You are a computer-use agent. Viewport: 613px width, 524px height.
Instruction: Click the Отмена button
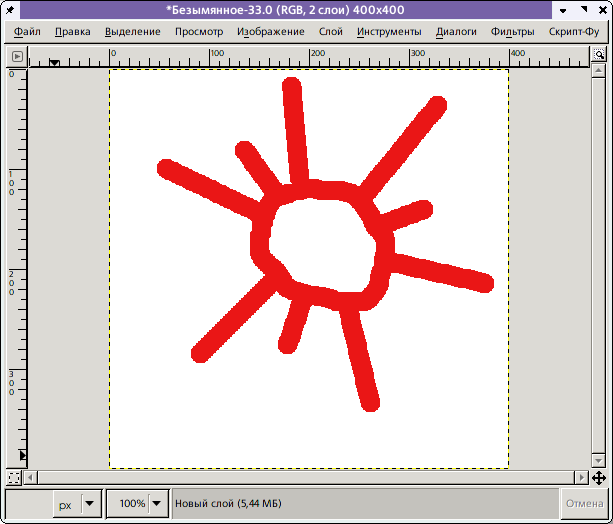tap(584, 504)
